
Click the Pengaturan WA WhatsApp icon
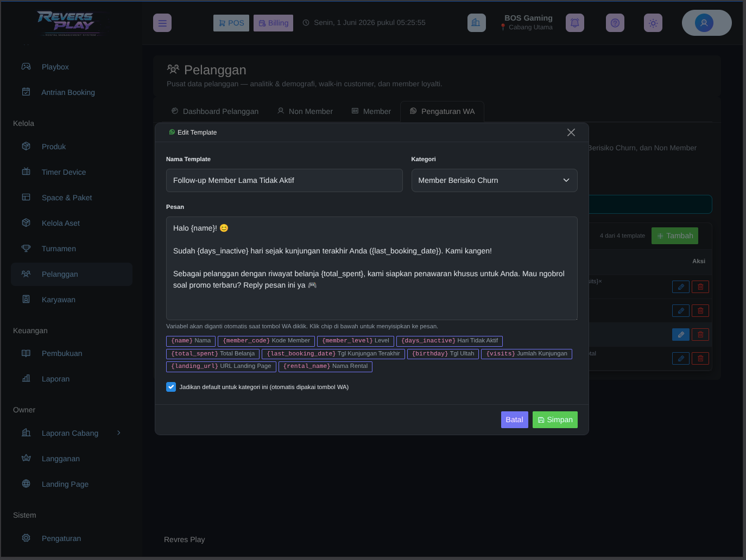[413, 111]
